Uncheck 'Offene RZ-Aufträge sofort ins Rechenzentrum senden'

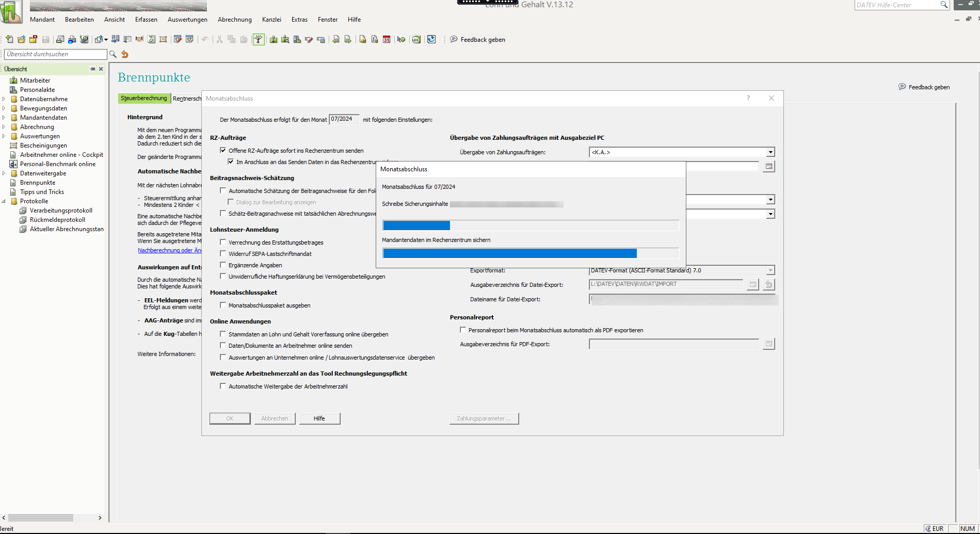[x=223, y=151]
